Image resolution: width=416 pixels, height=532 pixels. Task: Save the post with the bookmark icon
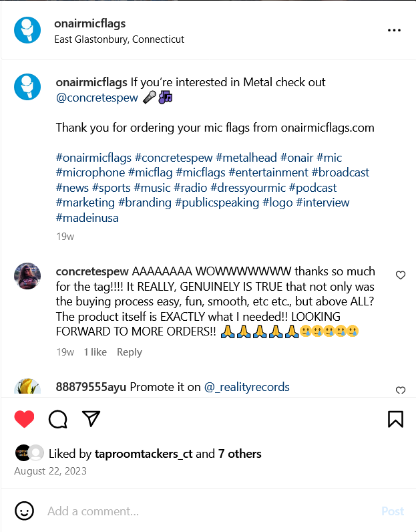click(x=395, y=419)
